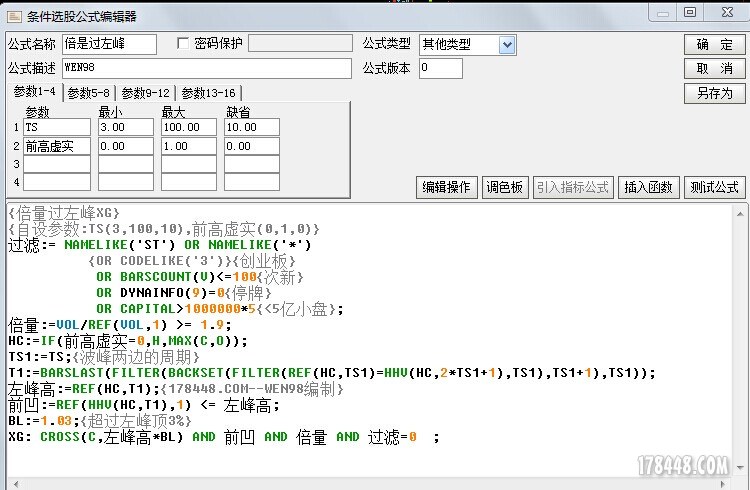This screenshot has width=750, height=490.
Task: Click the 公式名称 input field
Action: (109, 45)
